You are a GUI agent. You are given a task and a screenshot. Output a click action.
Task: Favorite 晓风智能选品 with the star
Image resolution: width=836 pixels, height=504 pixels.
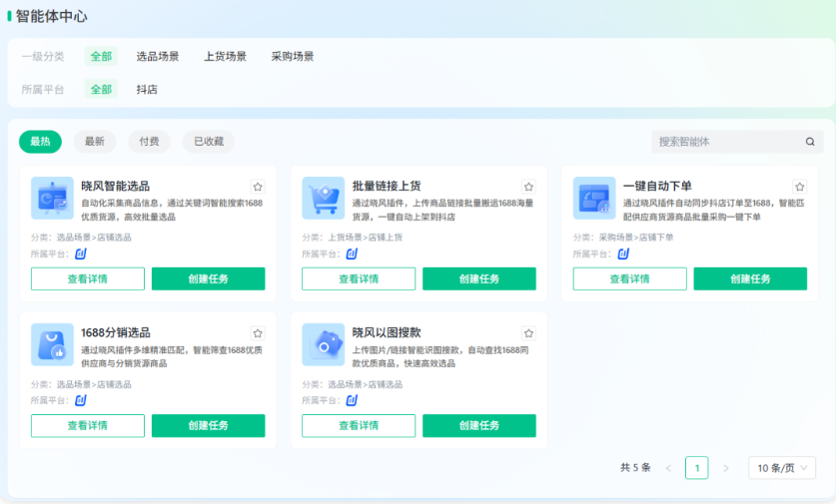tap(258, 187)
